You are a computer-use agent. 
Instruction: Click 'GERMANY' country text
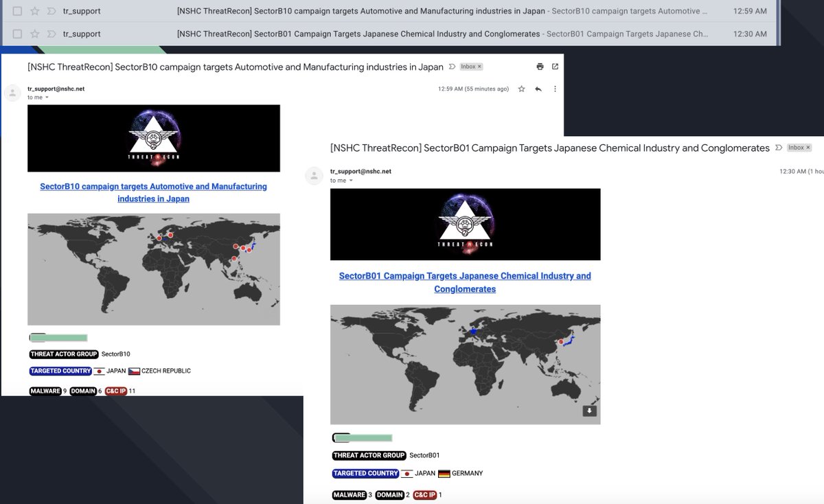468,473
